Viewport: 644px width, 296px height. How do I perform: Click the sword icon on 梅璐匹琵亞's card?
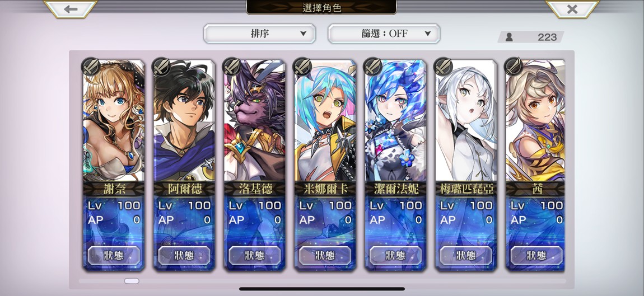(443, 67)
